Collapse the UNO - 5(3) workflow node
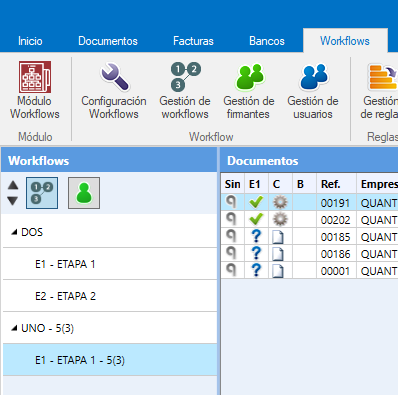This screenshot has height=395, width=398. tap(14, 328)
